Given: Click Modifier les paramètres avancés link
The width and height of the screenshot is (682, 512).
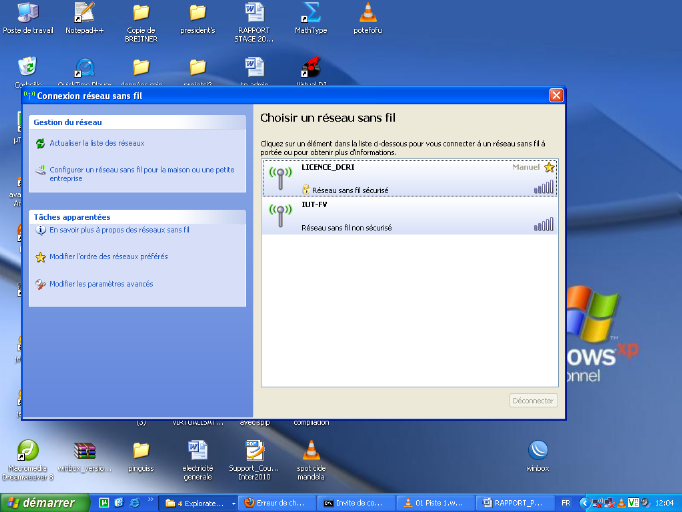Looking at the screenshot, I should pyautogui.click(x=101, y=284).
